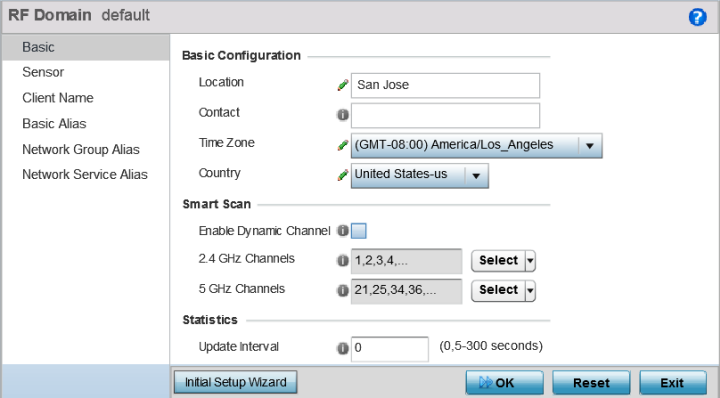This screenshot has height=398, width=720.
Task: Open Select dropdown for 2.4 GHz Channels
Action: pyautogui.click(x=503, y=261)
